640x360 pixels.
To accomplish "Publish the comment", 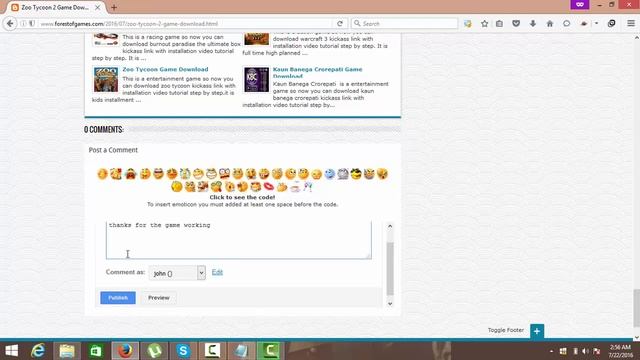I will [x=118, y=298].
